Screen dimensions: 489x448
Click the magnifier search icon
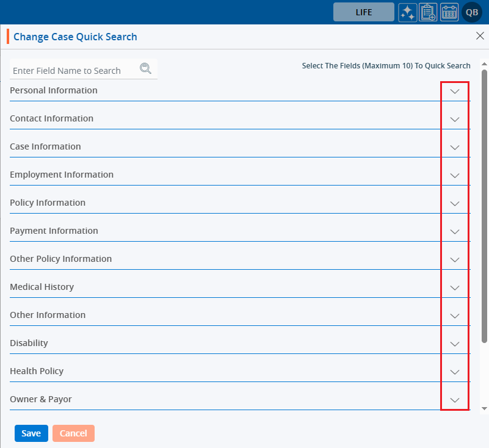point(145,68)
